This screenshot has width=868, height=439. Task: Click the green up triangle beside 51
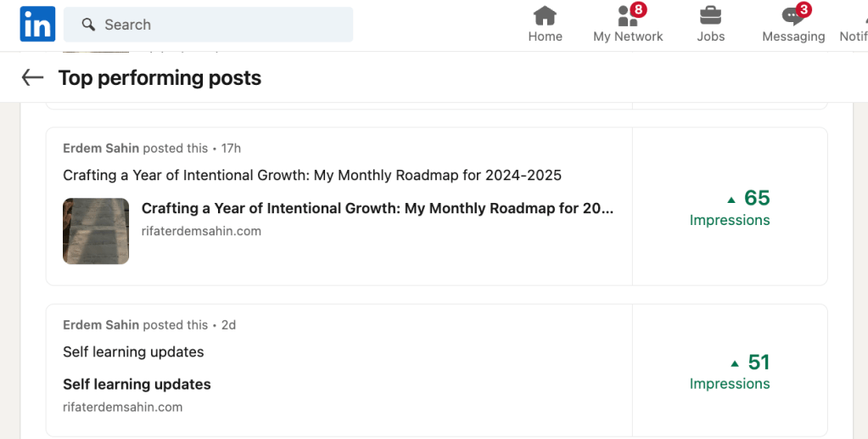coord(735,363)
